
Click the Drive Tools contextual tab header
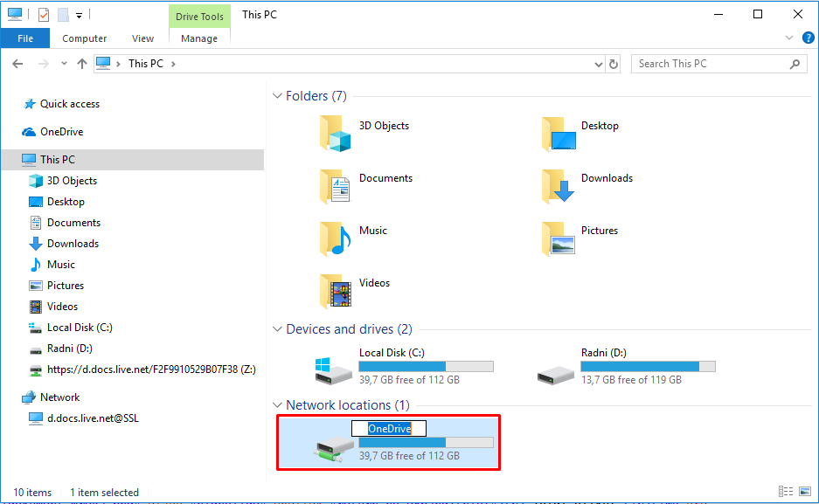[x=199, y=17]
